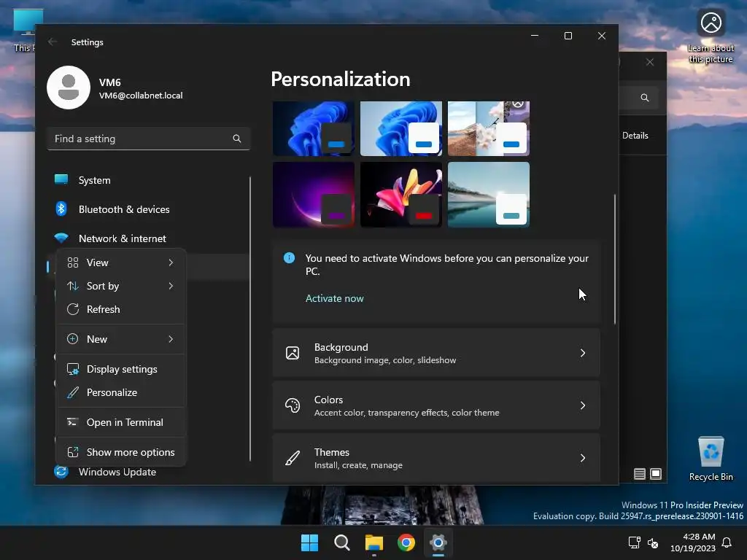Close the background window behind Settings
Screen dimensions: 747x560
[x=650, y=62]
